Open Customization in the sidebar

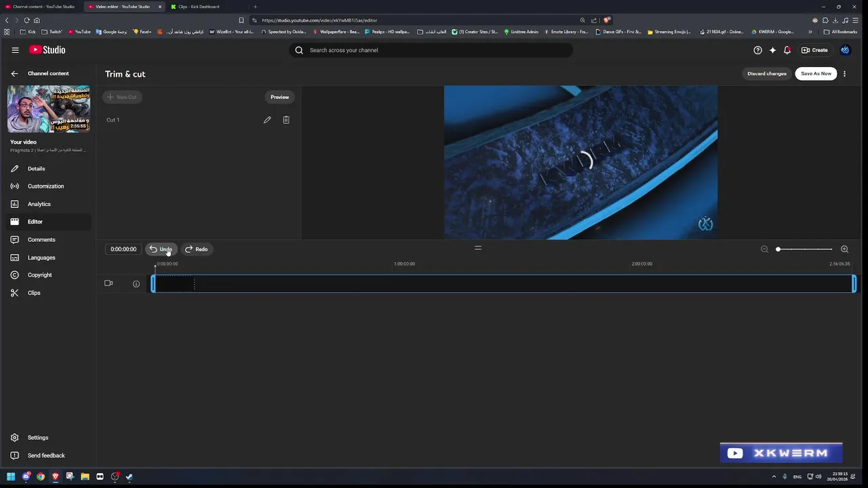47,186
